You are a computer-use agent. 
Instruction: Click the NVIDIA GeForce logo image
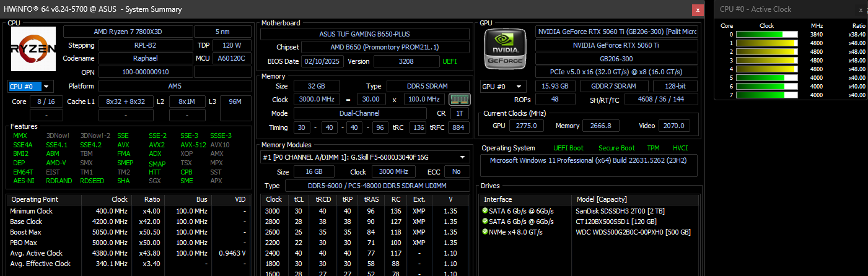click(506, 49)
